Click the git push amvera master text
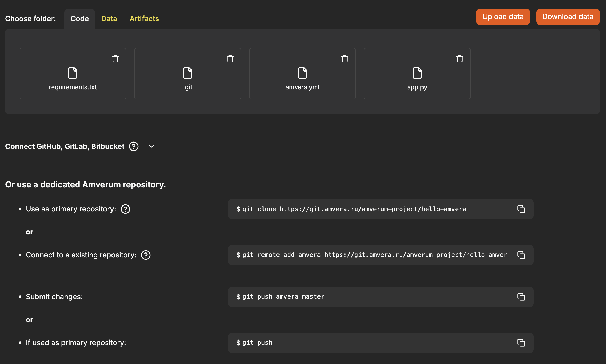 point(280,297)
